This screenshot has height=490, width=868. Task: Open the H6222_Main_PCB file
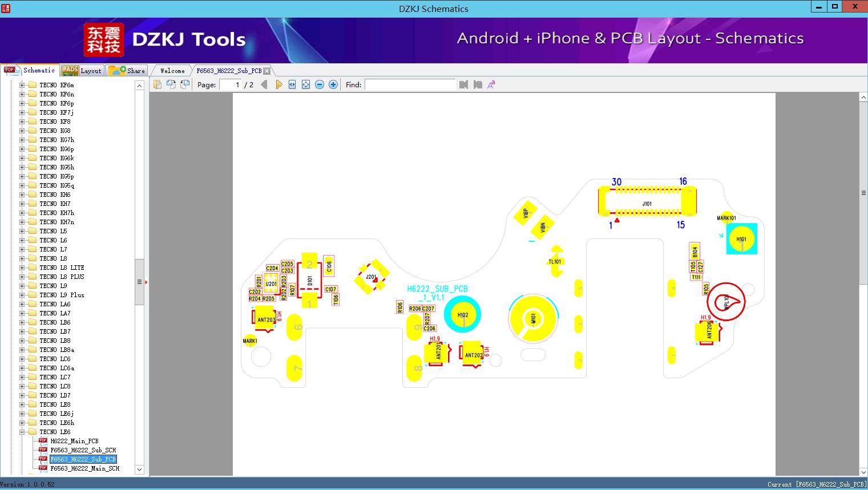tap(74, 441)
